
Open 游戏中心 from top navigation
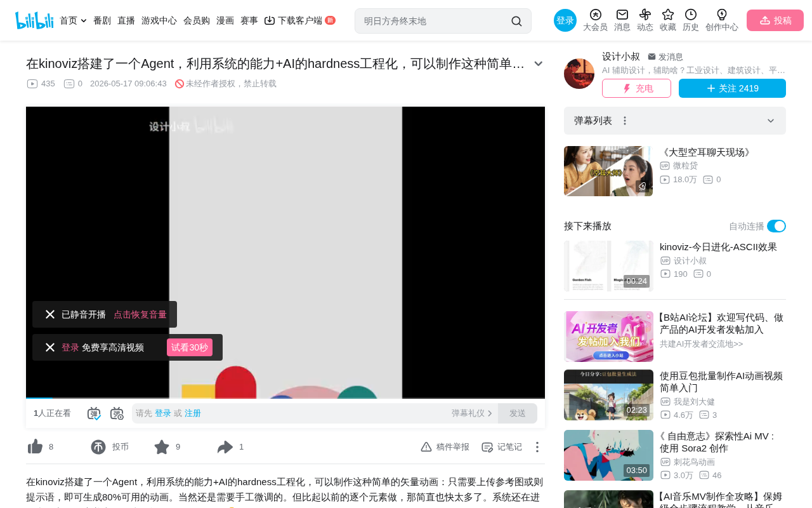159,20
